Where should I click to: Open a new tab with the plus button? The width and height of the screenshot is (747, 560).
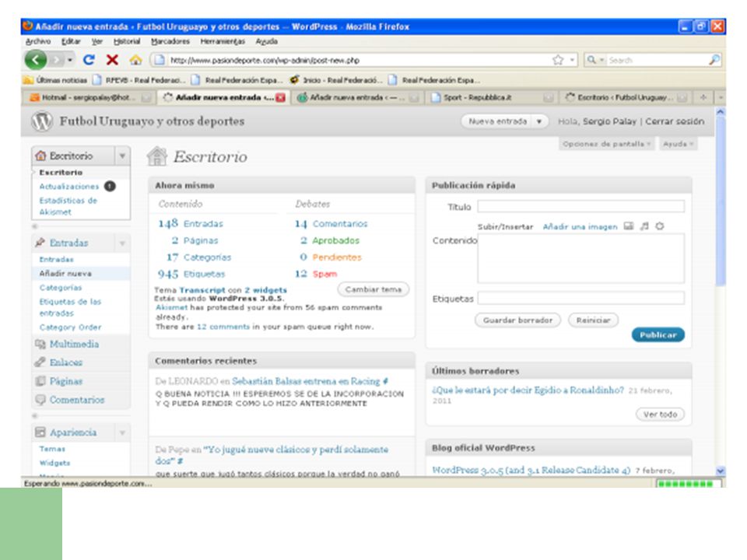tap(703, 98)
